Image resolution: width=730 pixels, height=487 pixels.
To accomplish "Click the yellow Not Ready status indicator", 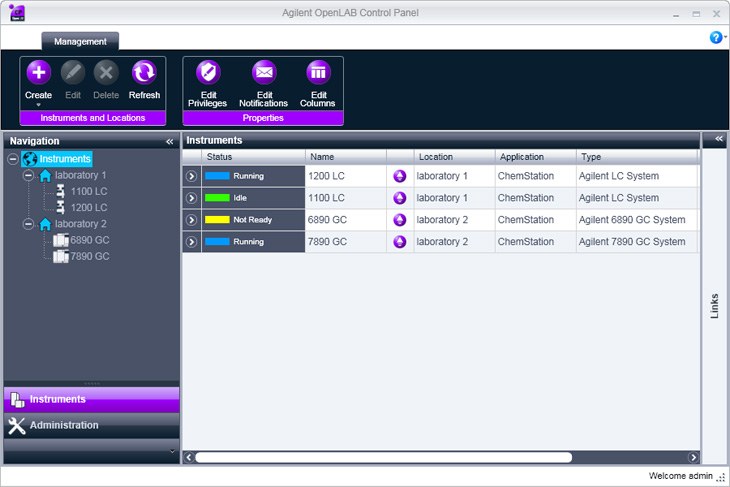I will click(217, 220).
